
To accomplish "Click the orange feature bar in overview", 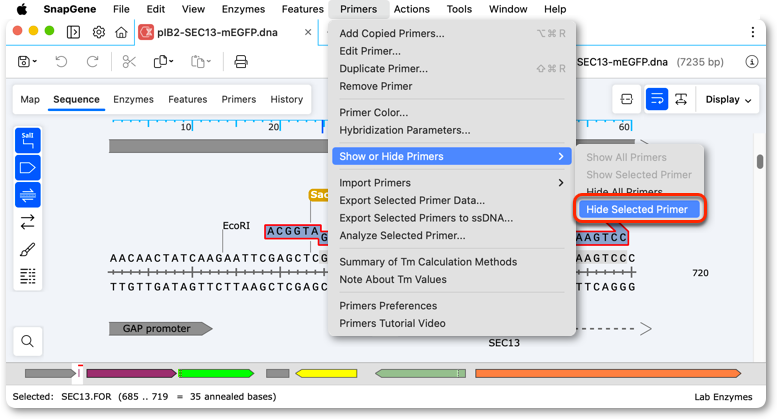I will [x=608, y=373].
